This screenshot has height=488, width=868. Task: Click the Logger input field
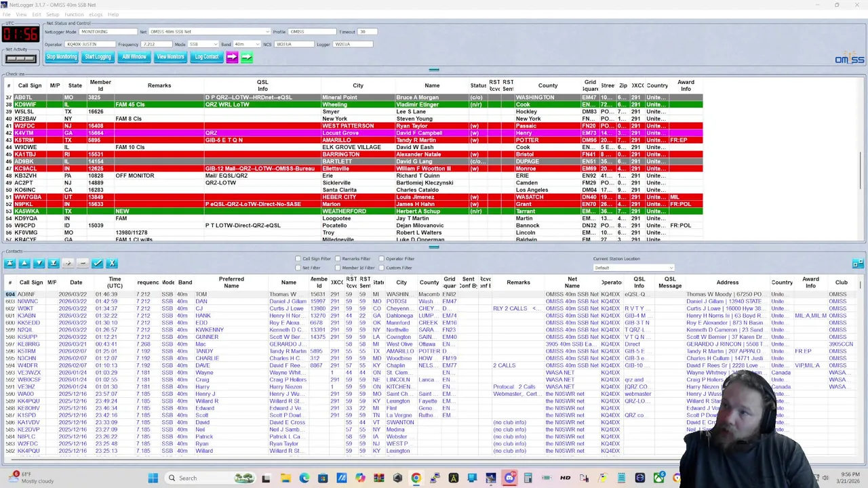pos(353,44)
